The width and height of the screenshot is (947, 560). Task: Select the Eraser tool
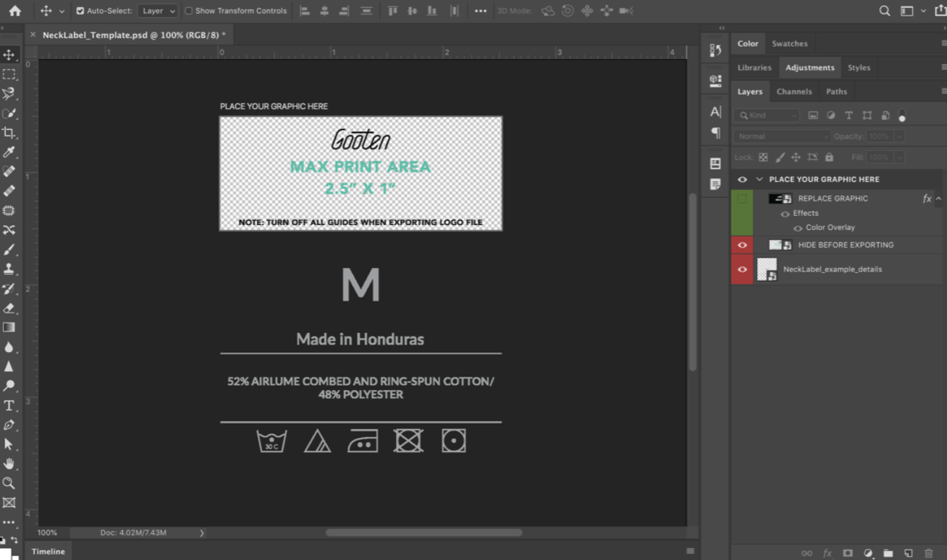8,308
